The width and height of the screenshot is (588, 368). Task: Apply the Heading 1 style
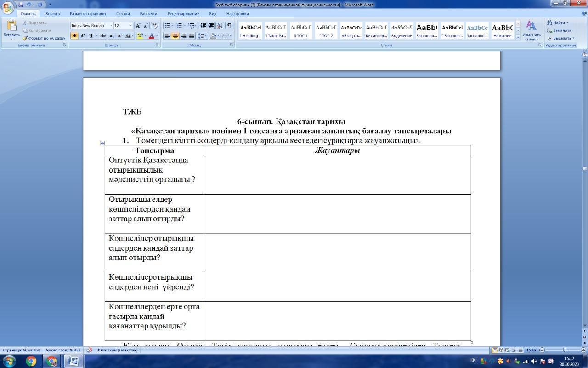250,30
